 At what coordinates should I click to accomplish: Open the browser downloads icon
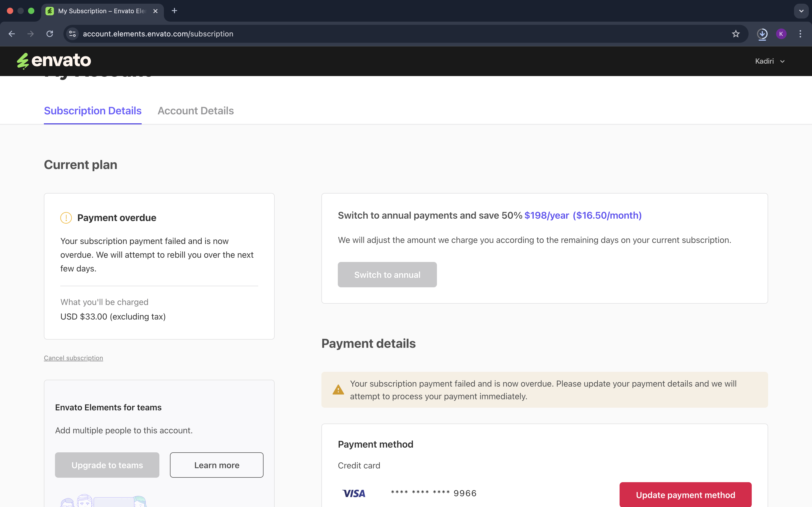coord(762,34)
